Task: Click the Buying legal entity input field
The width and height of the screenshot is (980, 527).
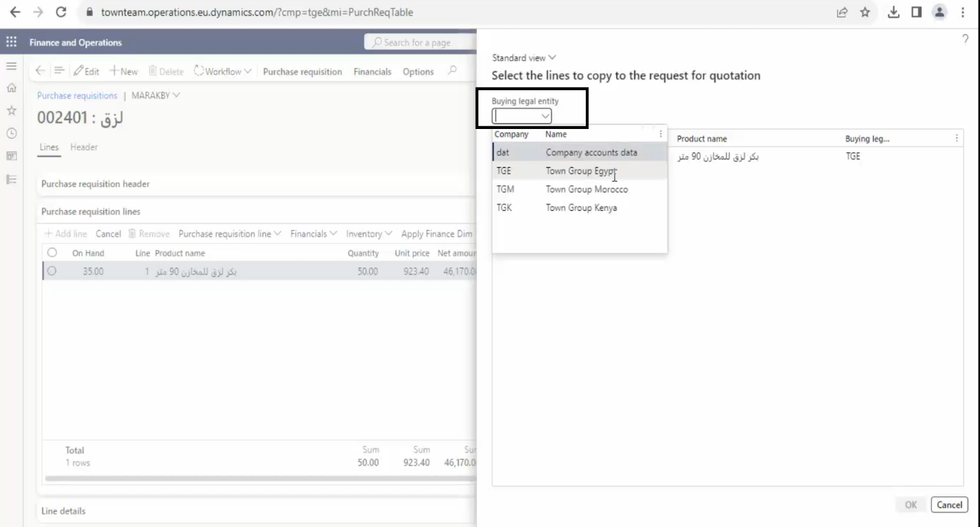Action: click(516, 116)
